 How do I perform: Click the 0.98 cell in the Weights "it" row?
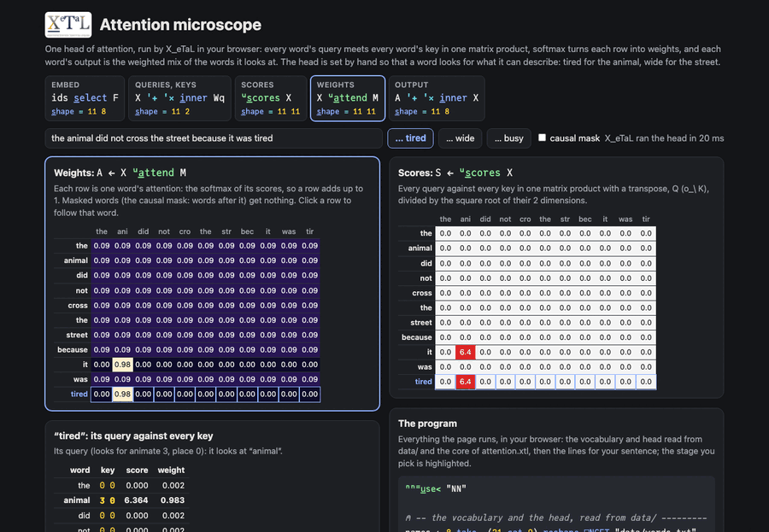[122, 365]
